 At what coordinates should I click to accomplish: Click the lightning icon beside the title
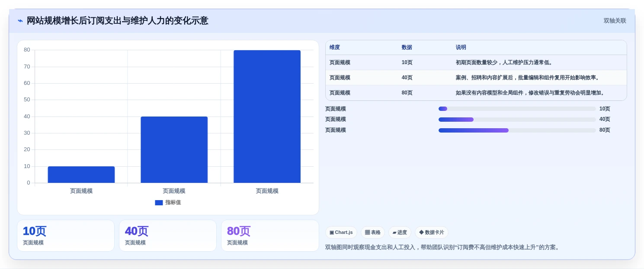pos(20,21)
